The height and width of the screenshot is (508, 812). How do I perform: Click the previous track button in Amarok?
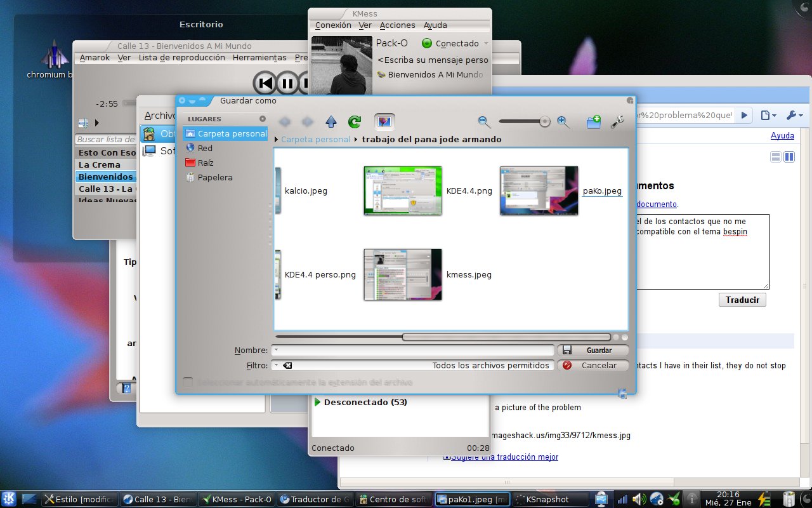(x=265, y=83)
